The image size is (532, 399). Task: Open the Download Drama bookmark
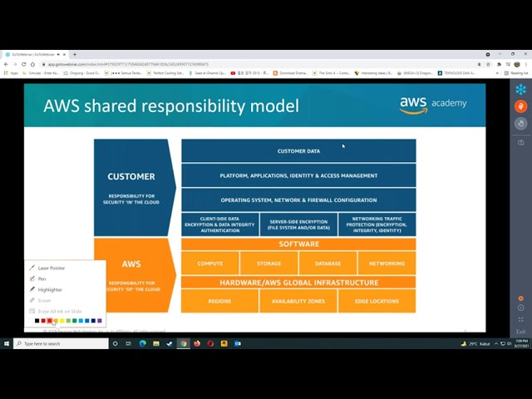pos(290,73)
